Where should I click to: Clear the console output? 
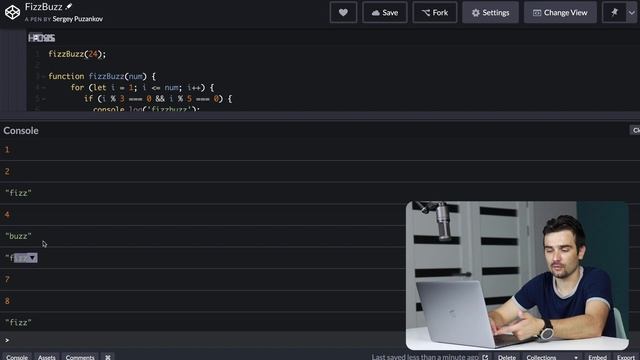pyautogui.click(x=635, y=130)
